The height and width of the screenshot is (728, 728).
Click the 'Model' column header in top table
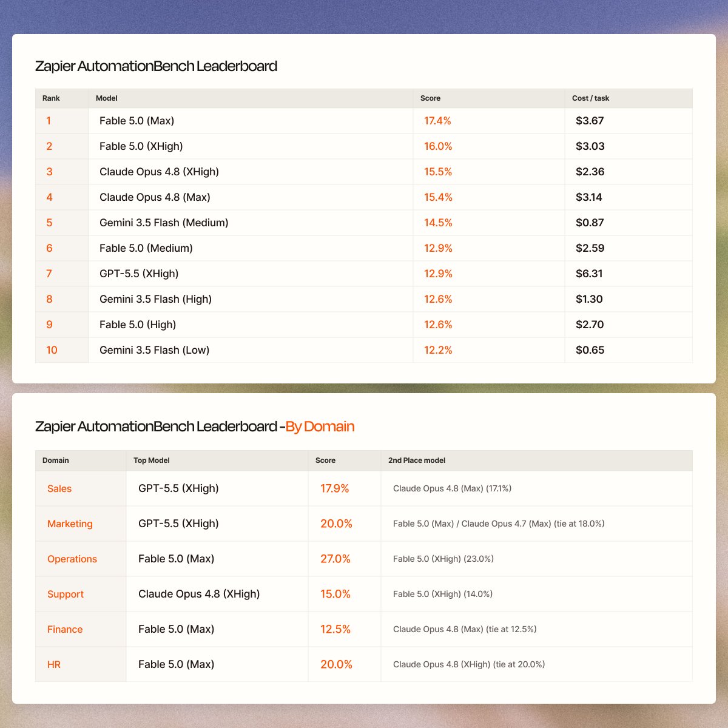click(x=107, y=98)
